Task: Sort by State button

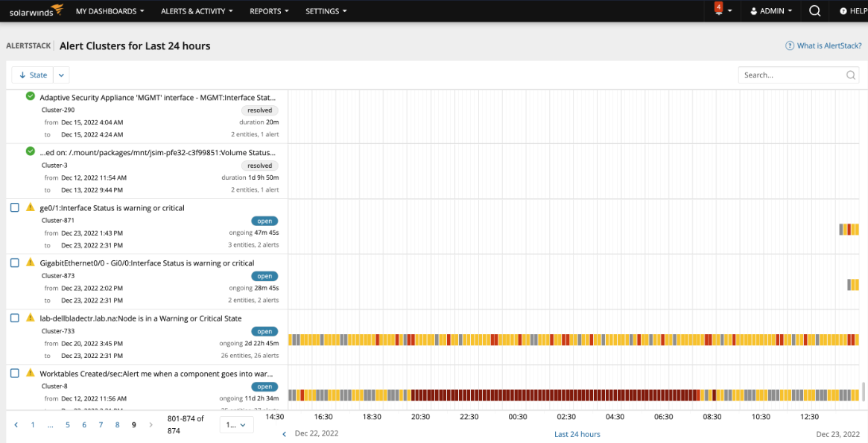Action: click(33, 75)
